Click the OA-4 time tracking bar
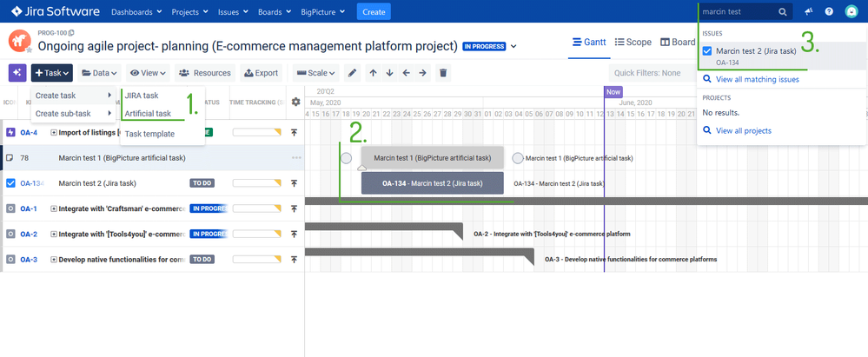Viewport: 868px width, 357px height. point(257,132)
